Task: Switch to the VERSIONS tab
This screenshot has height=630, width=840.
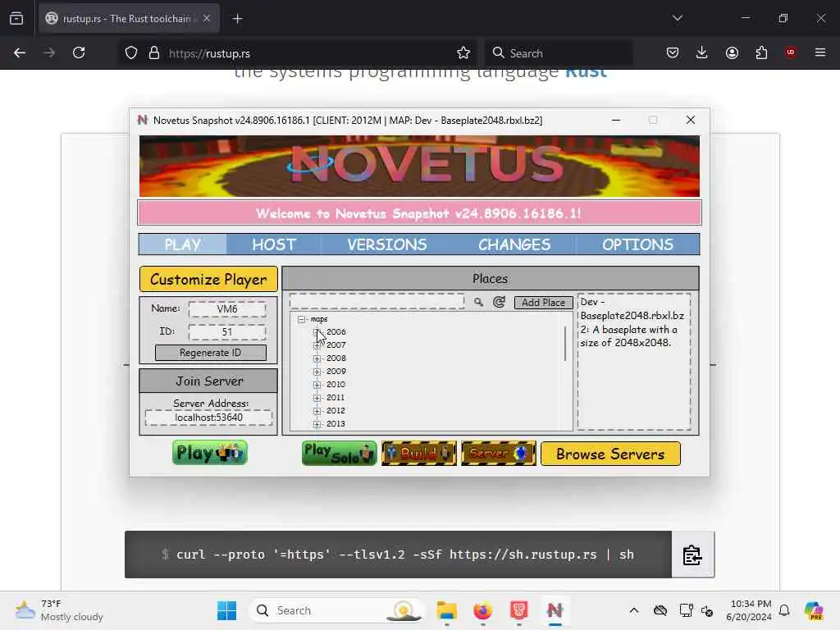Action: (x=387, y=244)
